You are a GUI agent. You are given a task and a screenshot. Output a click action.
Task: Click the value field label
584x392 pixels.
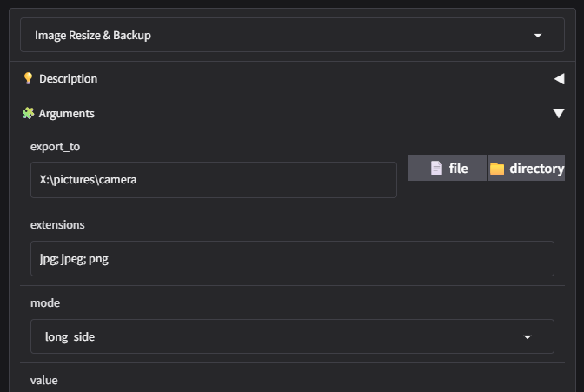click(x=44, y=380)
